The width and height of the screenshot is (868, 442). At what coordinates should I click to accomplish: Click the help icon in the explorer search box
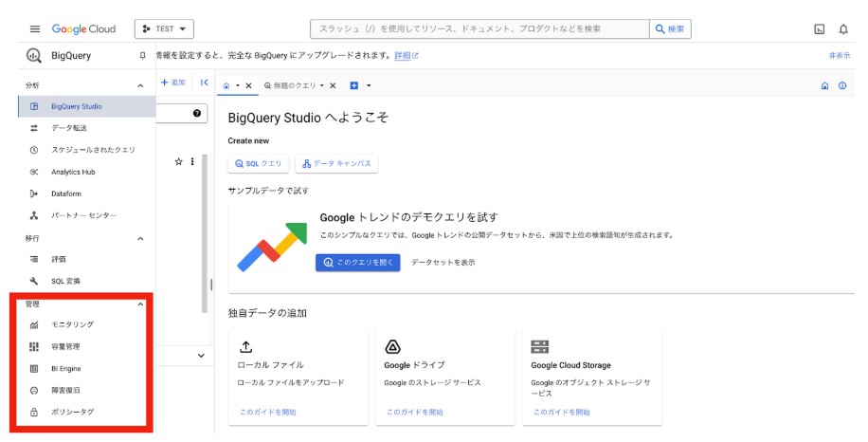point(197,114)
